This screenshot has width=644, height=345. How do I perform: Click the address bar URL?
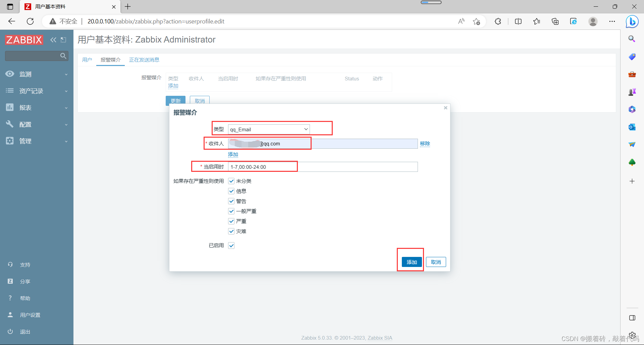pyautogui.click(x=156, y=21)
